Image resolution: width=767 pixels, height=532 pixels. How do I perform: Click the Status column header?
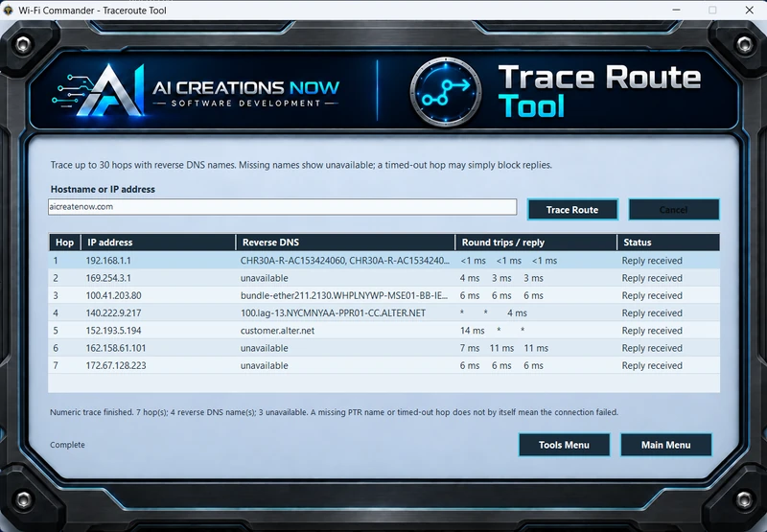(668, 243)
